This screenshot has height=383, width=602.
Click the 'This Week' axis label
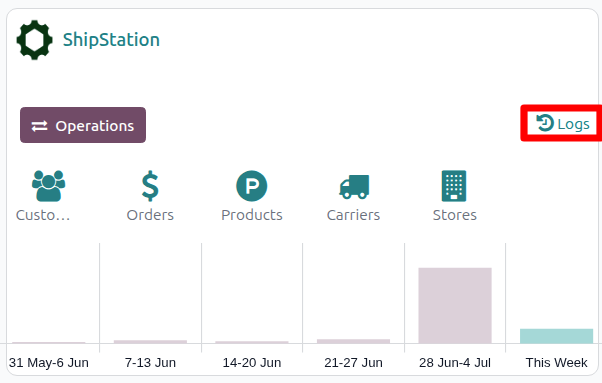(556, 363)
